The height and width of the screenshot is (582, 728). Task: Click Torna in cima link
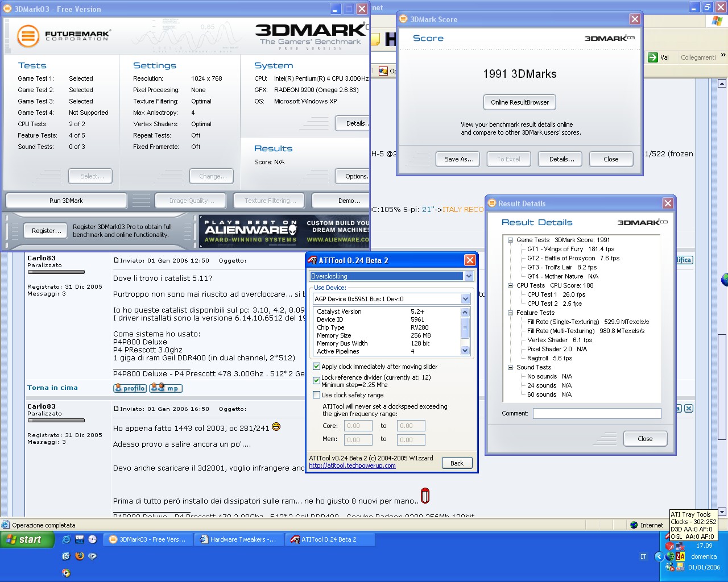[x=52, y=388]
